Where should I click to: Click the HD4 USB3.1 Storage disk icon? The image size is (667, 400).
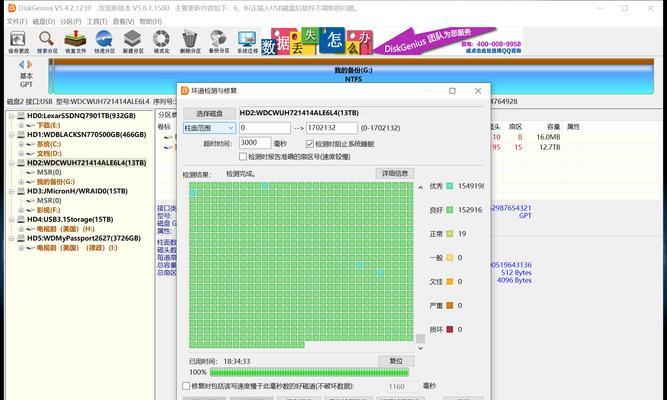pyautogui.click(x=21, y=220)
